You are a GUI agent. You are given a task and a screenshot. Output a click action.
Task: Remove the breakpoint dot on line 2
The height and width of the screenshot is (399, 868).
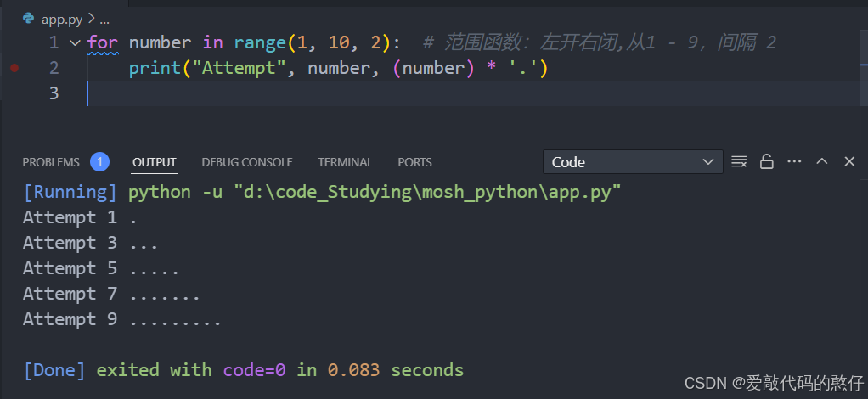(x=14, y=68)
